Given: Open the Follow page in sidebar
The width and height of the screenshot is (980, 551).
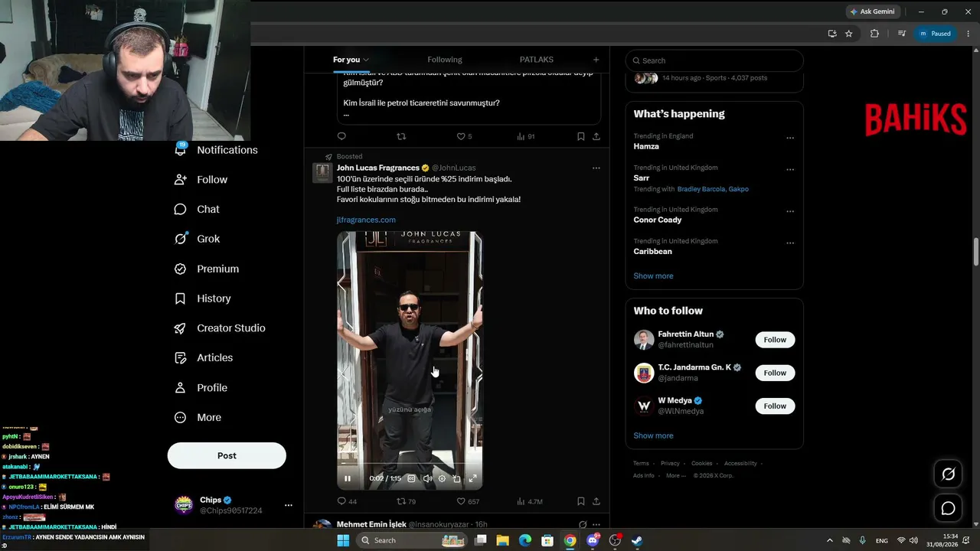Looking at the screenshot, I should (201, 180).
